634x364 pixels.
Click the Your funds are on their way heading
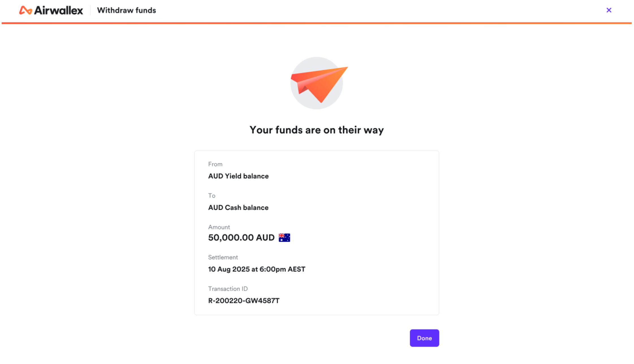point(317,130)
